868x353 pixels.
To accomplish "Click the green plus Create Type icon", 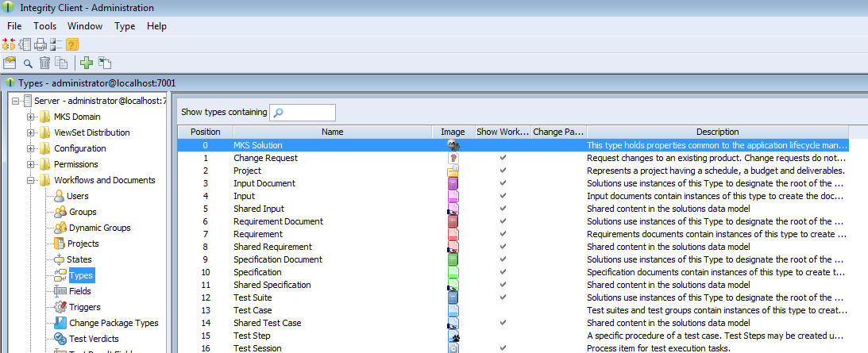I will (87, 63).
